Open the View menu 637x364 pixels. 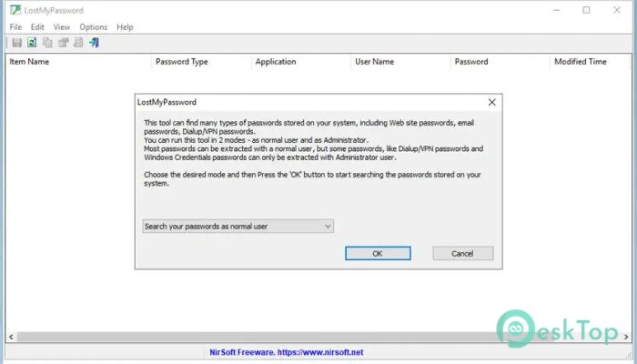[x=62, y=27]
